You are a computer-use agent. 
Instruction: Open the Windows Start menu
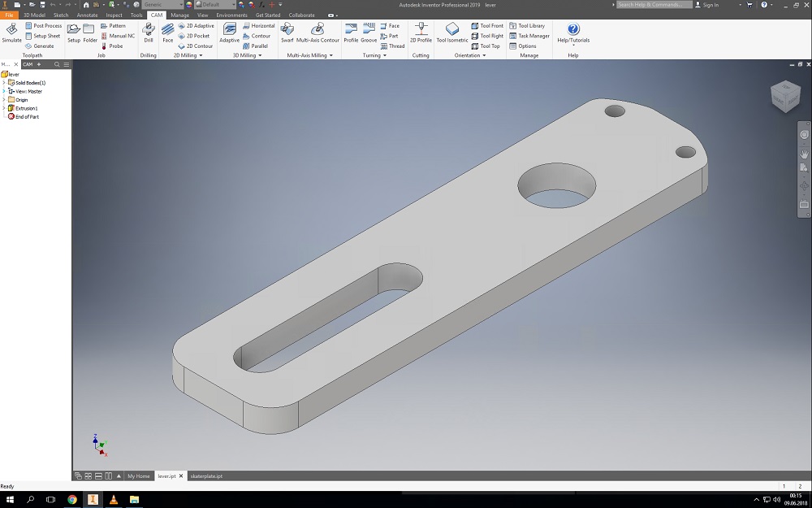(10, 500)
